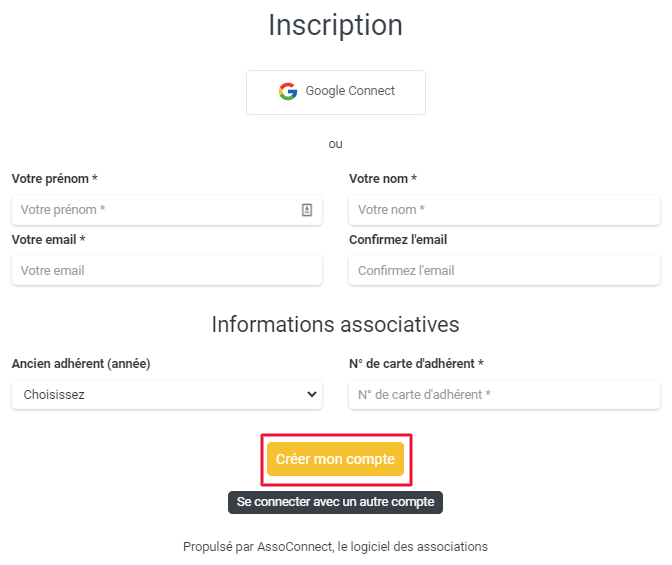The image size is (672, 565).
Task: Select Se connecter avec un autre compte
Action: 336,502
